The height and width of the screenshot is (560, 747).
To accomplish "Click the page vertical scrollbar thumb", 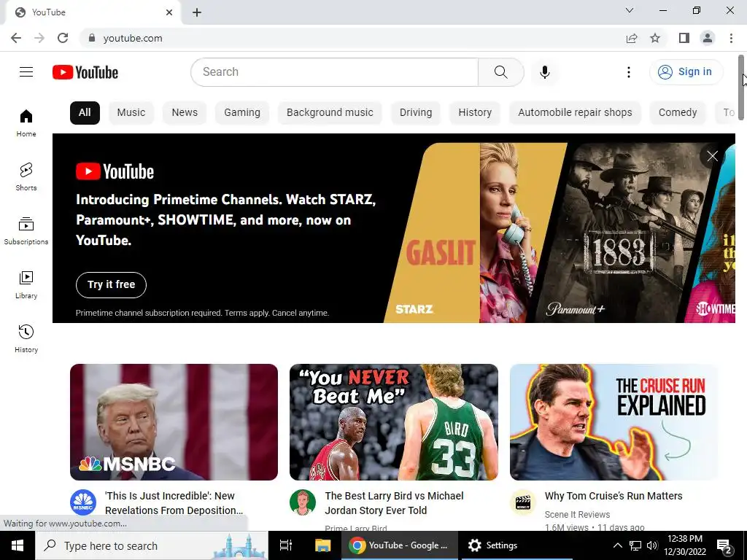I will point(741,87).
